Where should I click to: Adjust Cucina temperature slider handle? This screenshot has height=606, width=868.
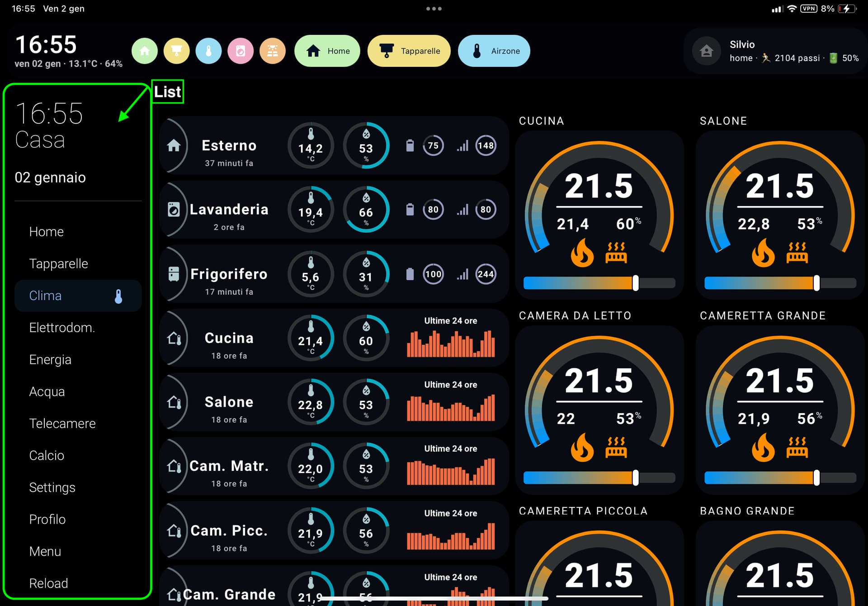tap(635, 283)
